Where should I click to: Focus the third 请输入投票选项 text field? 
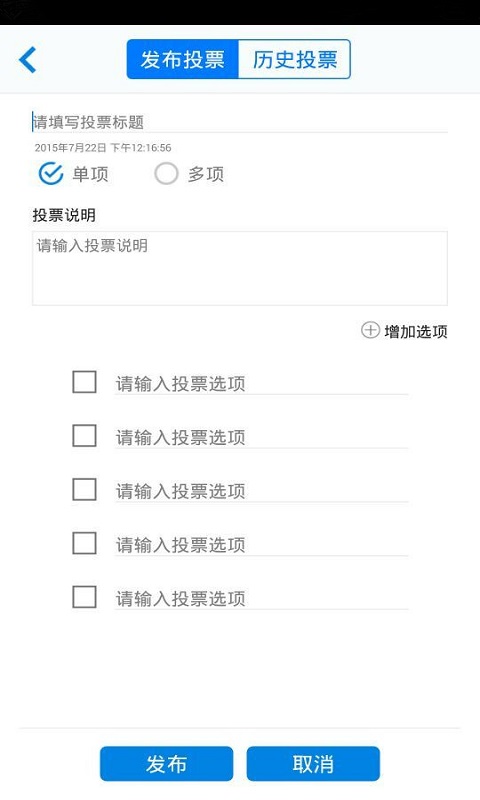point(261,491)
